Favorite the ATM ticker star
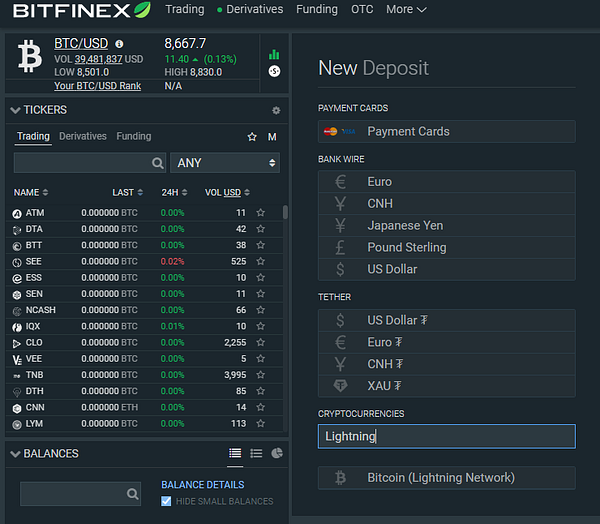 [261, 212]
